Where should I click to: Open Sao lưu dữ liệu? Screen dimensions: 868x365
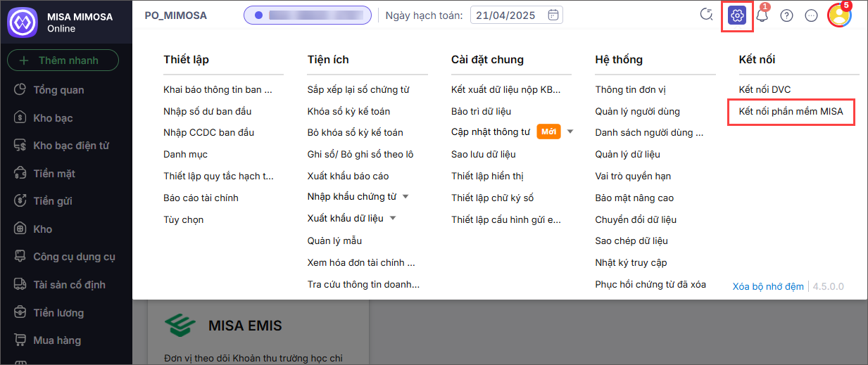click(484, 154)
